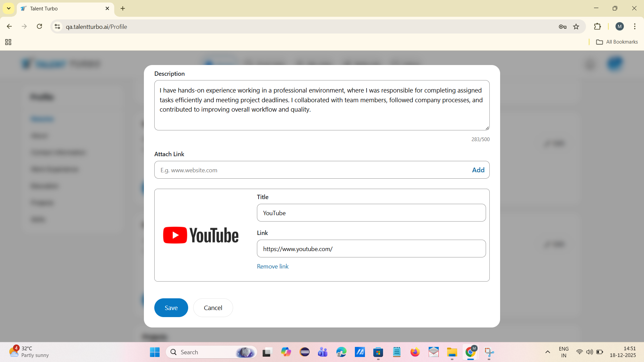644x362 pixels.
Task: Close the Talent Turbo tab
Action: [107, 8]
